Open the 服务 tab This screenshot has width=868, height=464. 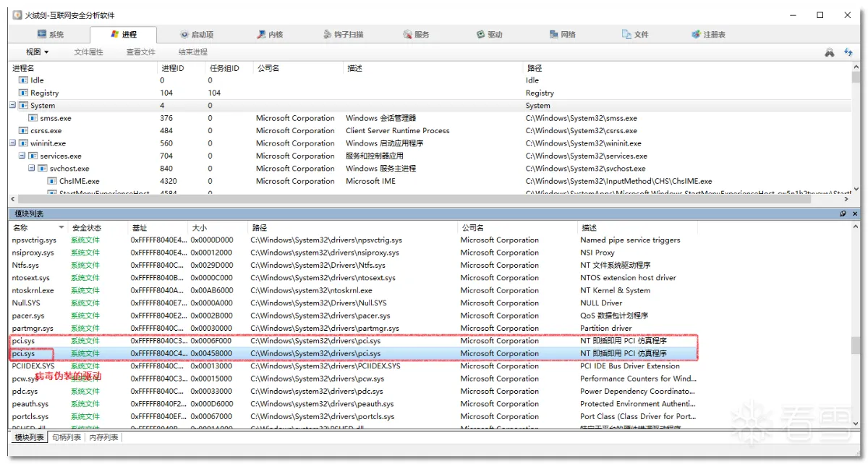[416, 35]
